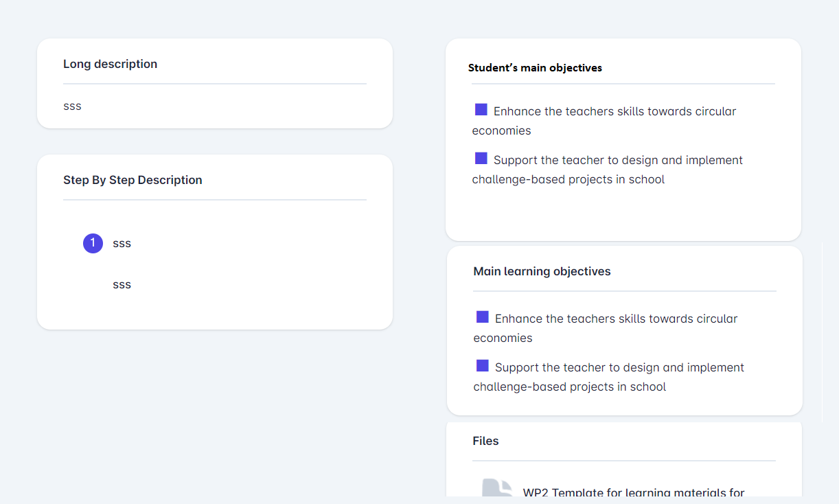
Task: Click the last sss line in Step By Step Description
Action: (x=122, y=284)
